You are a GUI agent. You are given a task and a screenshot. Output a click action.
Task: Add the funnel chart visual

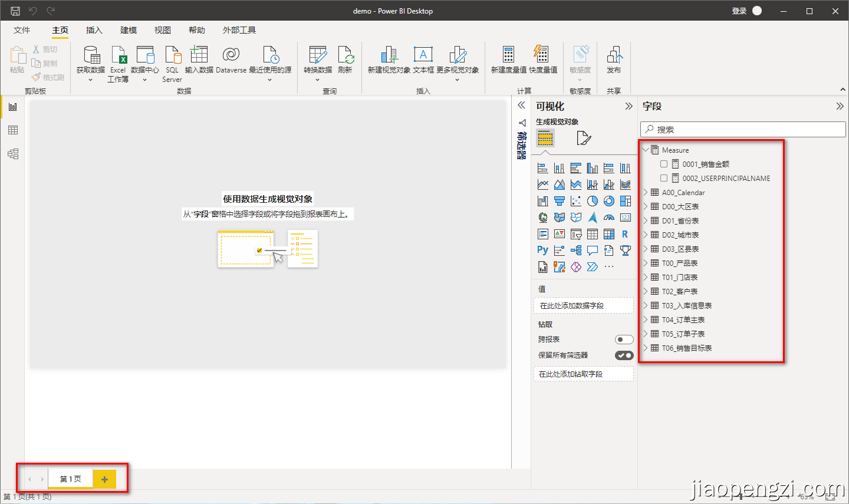[560, 201]
